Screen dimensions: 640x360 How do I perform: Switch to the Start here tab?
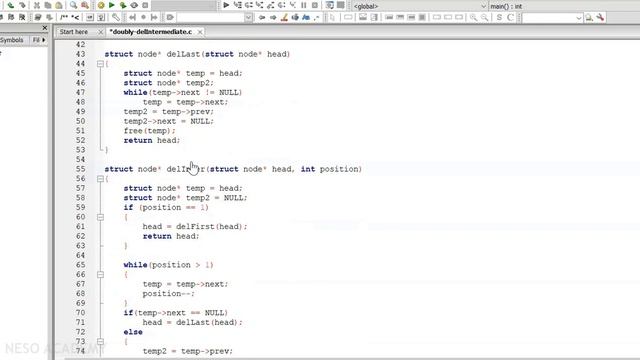74,31
